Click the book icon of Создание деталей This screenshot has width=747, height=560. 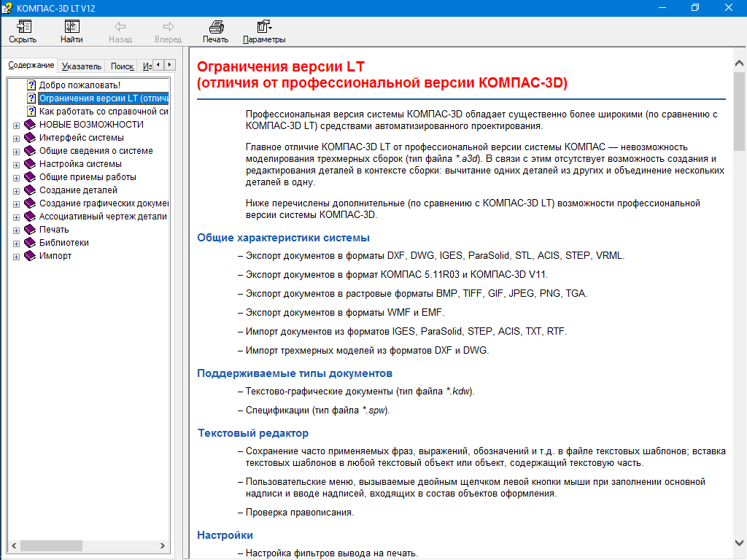click(x=30, y=190)
